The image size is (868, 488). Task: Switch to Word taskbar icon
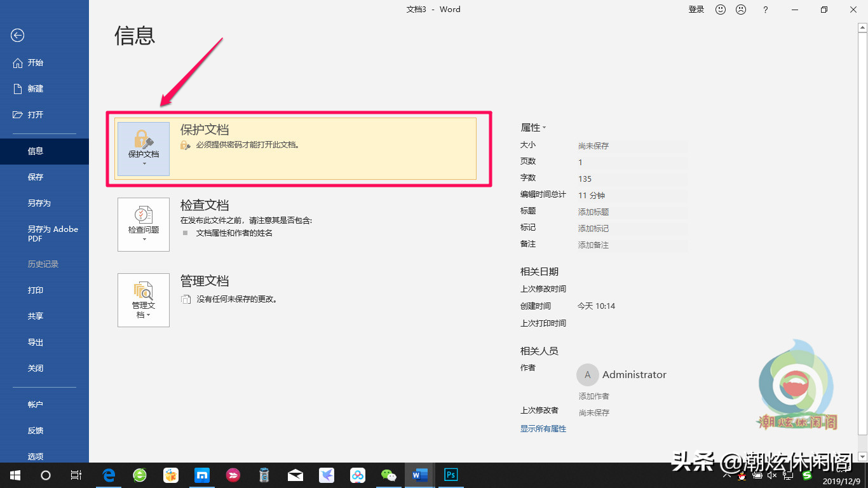pos(419,475)
